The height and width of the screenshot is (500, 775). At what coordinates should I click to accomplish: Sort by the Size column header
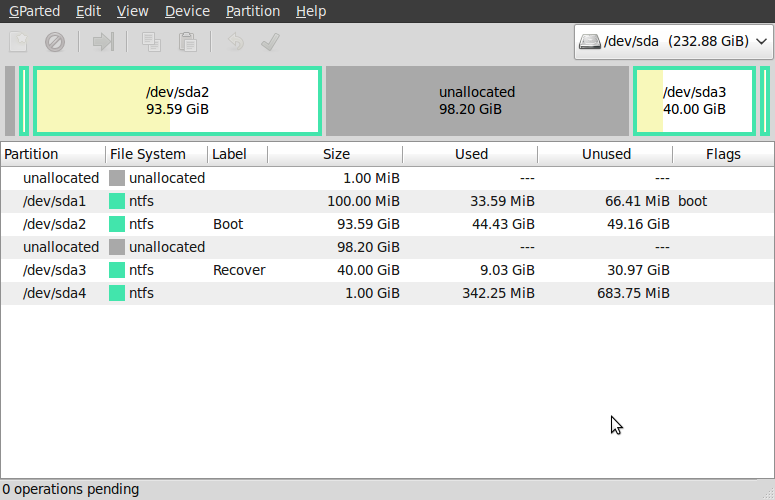[x=336, y=154]
